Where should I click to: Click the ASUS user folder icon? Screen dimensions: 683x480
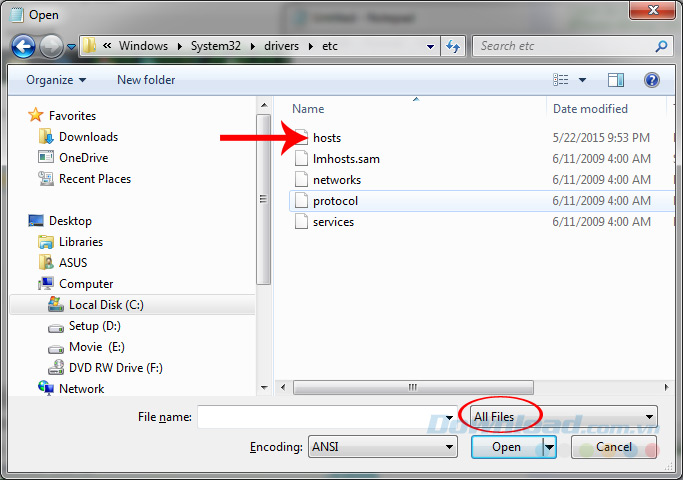(46, 262)
